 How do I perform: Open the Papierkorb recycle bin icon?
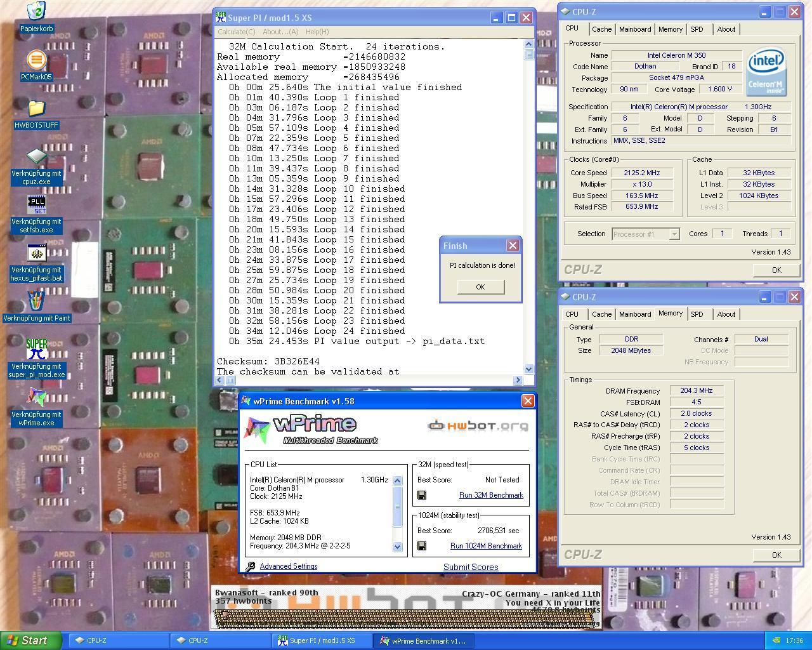coord(36,11)
